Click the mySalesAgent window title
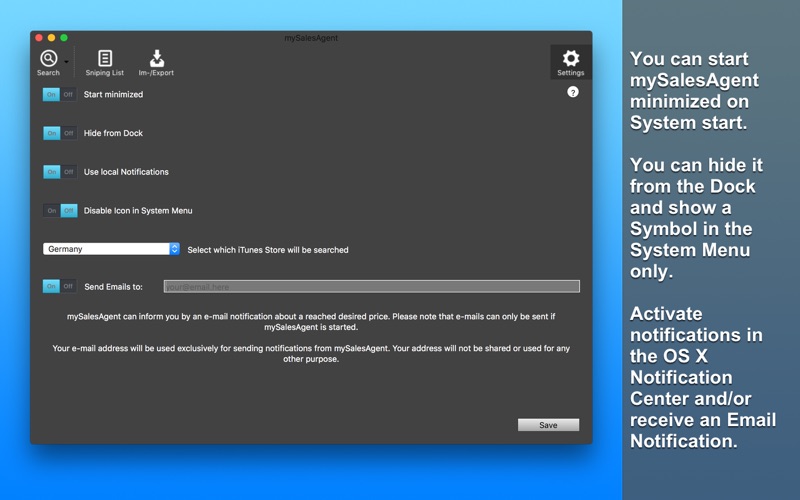Viewport: 800px width, 500px height. tap(311, 38)
